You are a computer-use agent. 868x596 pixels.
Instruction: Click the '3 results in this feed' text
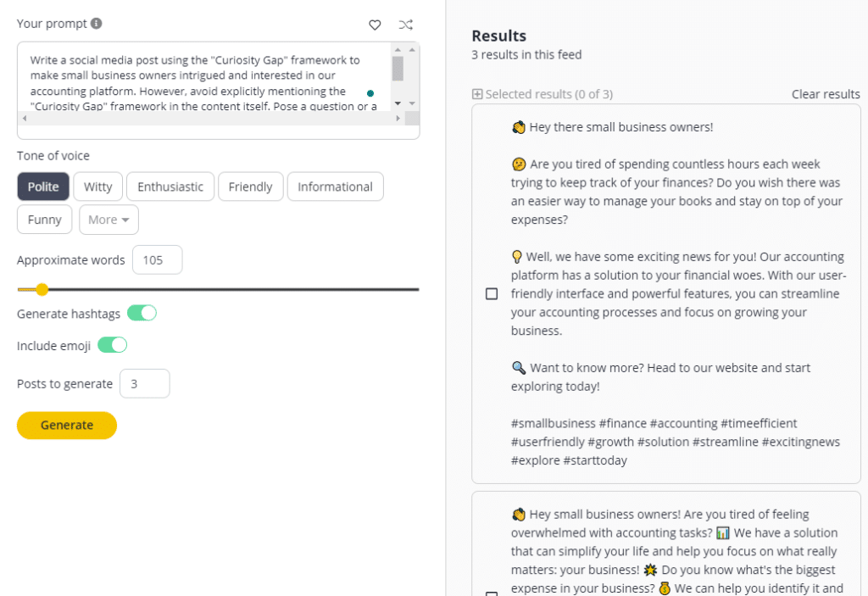526,55
